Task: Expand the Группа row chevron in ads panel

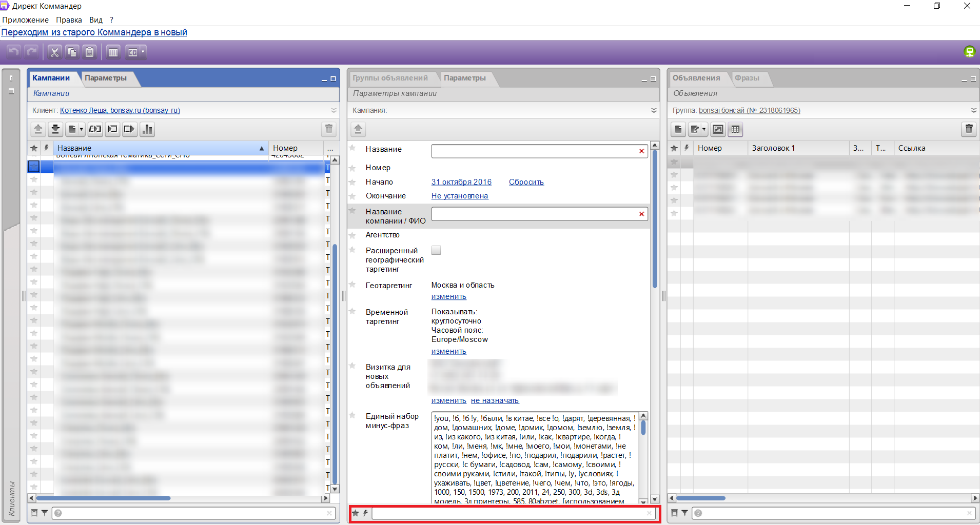Action: point(973,110)
